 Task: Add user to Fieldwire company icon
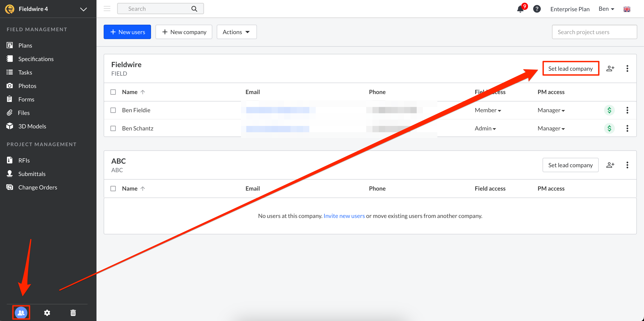(x=610, y=68)
